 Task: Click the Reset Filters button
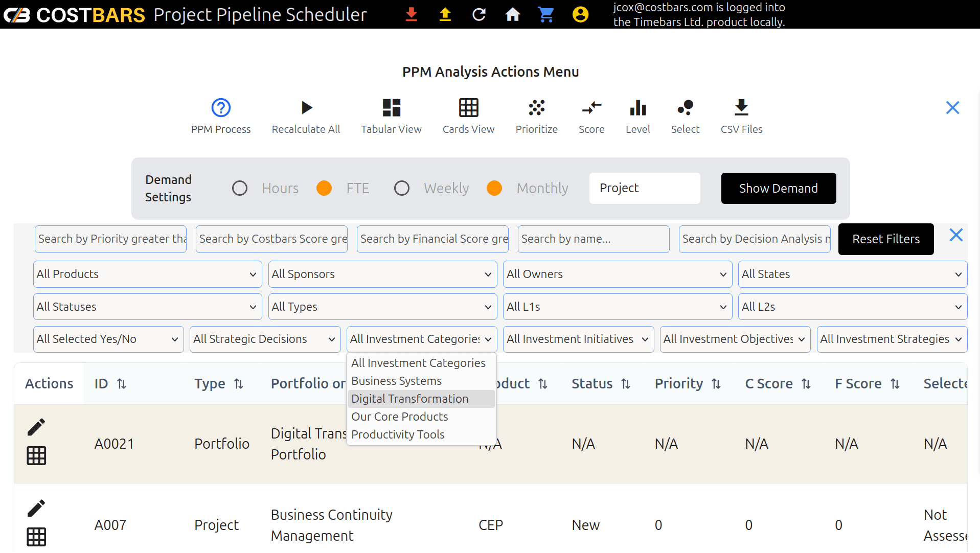pyautogui.click(x=886, y=239)
